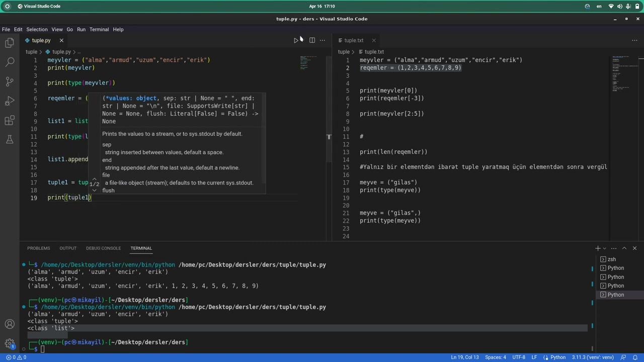644x362 pixels.
Task: Open the Search view in activity bar
Action: click(x=10, y=62)
